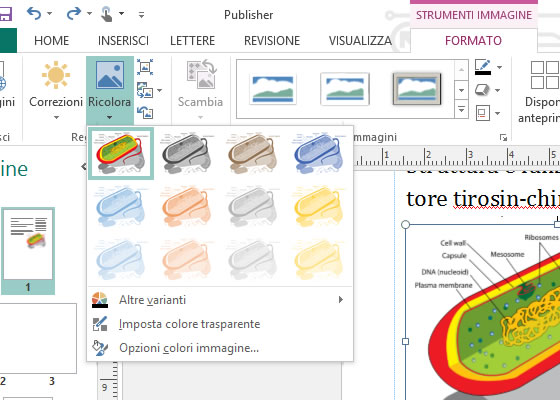Open touch mode dropdown in quick access toolbar
Viewport: 560px width, 400px height.
tap(121, 14)
